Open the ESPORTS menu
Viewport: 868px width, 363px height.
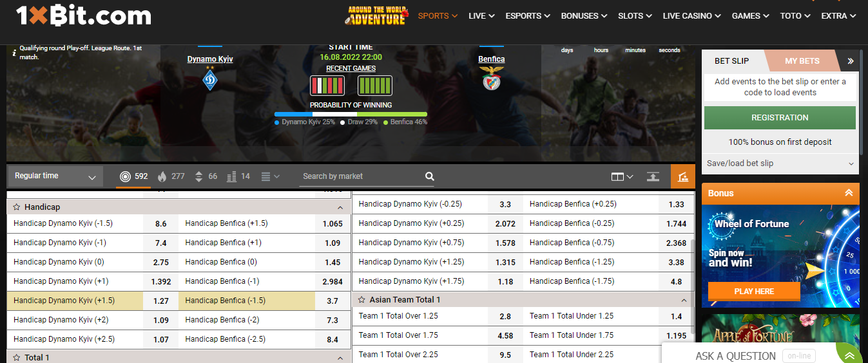(528, 16)
